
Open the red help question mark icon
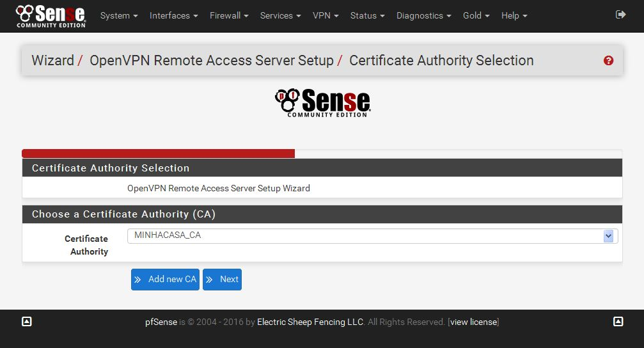tap(608, 61)
